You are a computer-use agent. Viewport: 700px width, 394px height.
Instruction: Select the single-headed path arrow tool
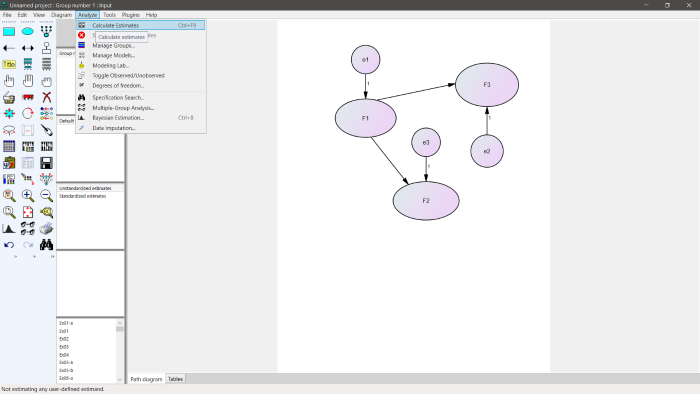tap(9, 48)
